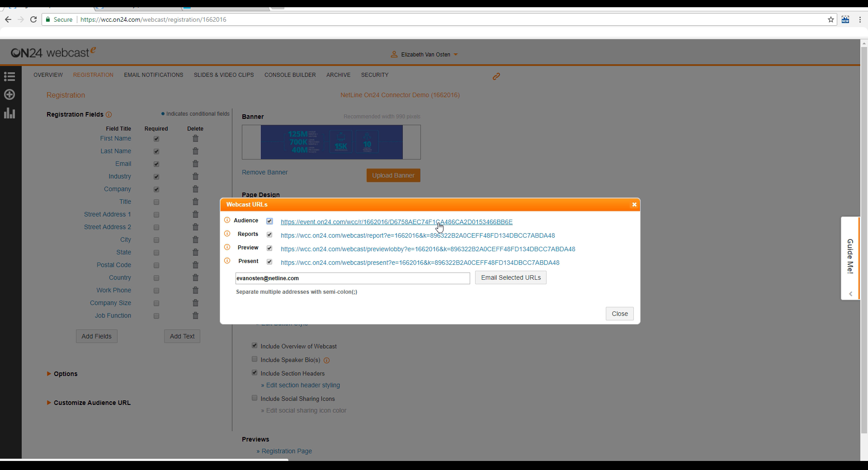Image resolution: width=868 pixels, height=470 pixels.
Task: Open the Audience event URL link
Action: pyautogui.click(x=396, y=222)
